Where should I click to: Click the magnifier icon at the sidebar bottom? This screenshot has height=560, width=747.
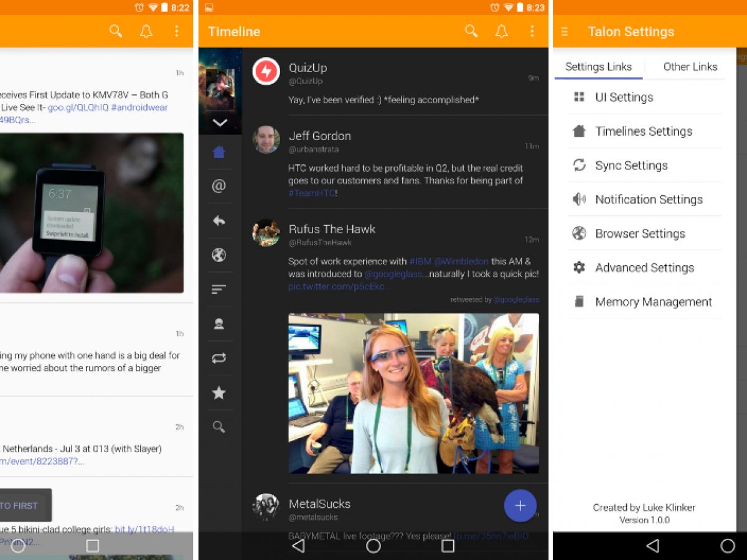pyautogui.click(x=219, y=427)
